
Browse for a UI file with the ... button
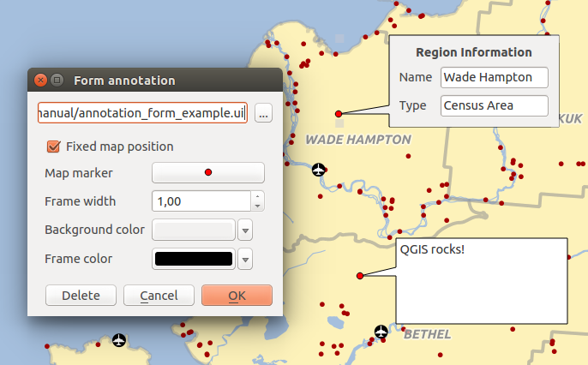263,113
